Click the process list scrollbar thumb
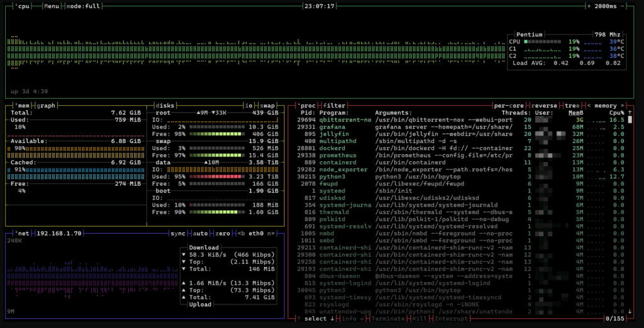This screenshot has height=328, width=644. pos(630,120)
